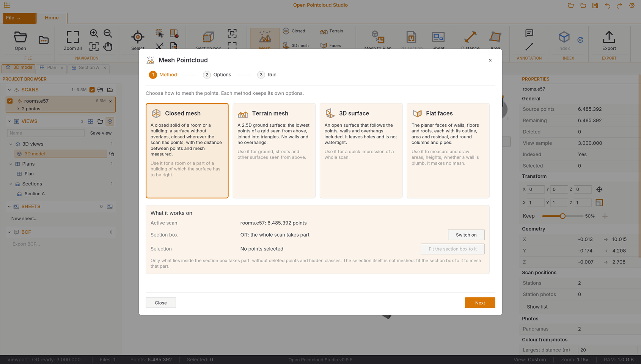Choose the 3D surface method card

[361, 151]
